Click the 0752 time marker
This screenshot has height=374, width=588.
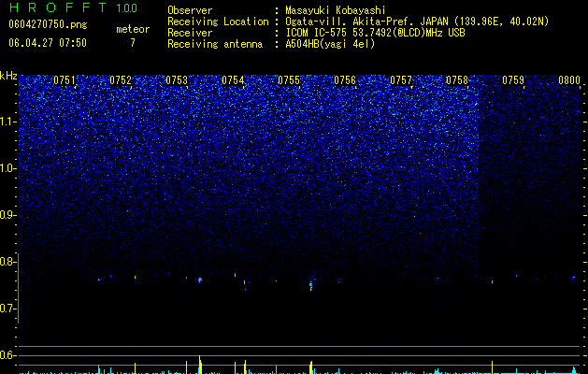click(121, 80)
